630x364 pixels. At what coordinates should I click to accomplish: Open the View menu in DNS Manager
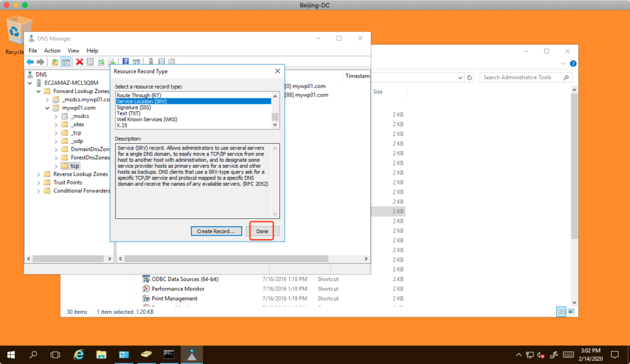73,50
